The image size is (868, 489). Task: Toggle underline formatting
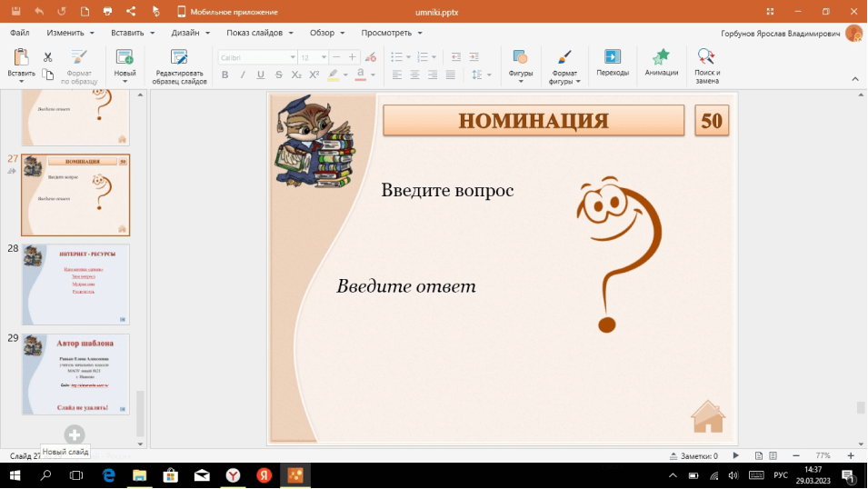point(260,75)
